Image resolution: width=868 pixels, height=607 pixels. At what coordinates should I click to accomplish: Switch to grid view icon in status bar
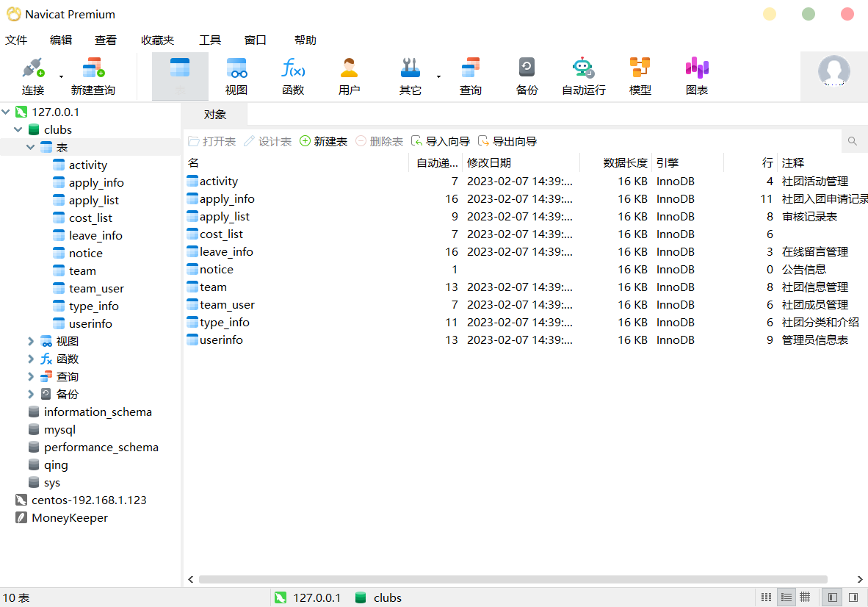click(x=805, y=597)
